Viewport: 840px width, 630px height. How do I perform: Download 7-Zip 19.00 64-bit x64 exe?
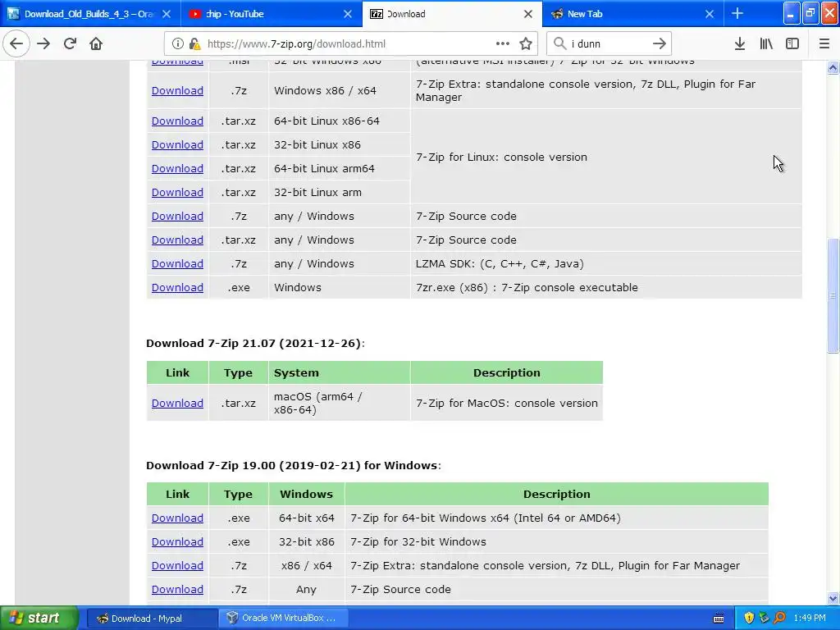point(177,518)
